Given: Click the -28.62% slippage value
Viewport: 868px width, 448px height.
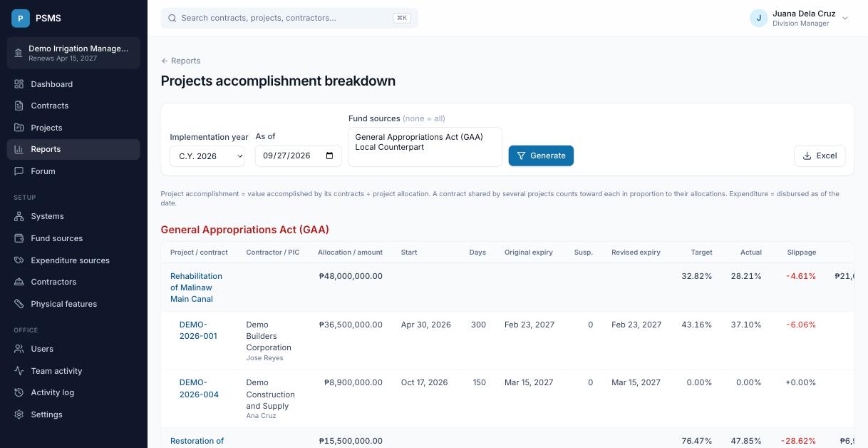Looking at the screenshot, I should point(798,441).
